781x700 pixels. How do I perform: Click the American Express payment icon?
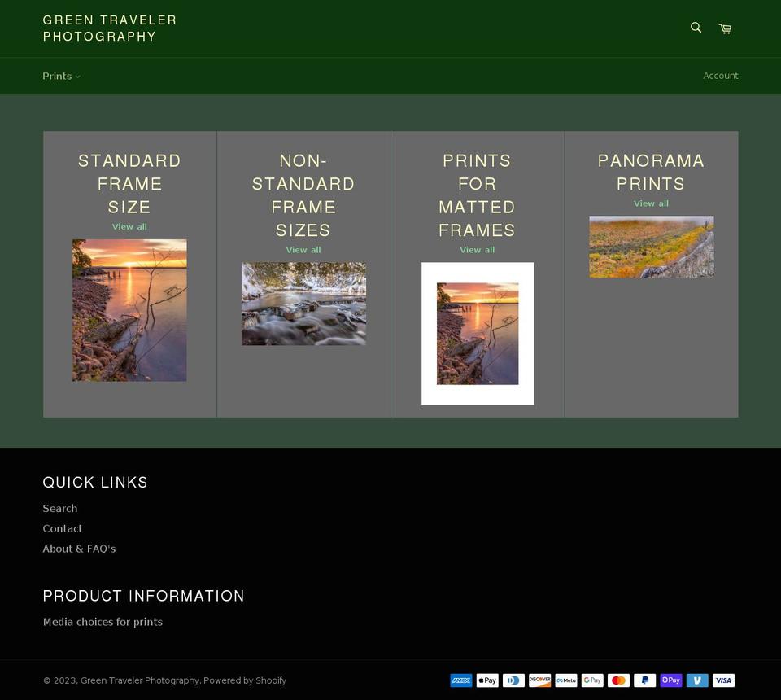pyautogui.click(x=460, y=680)
